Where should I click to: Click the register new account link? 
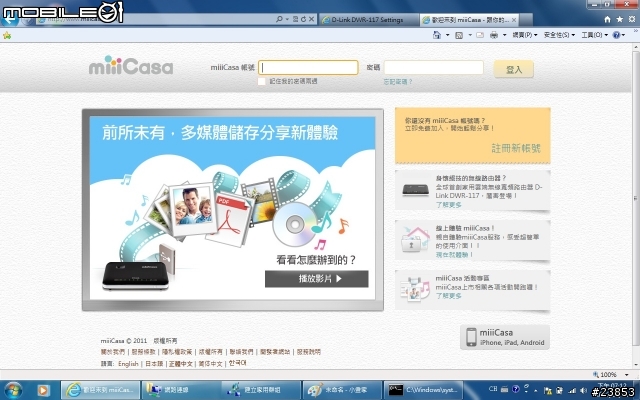(x=516, y=148)
